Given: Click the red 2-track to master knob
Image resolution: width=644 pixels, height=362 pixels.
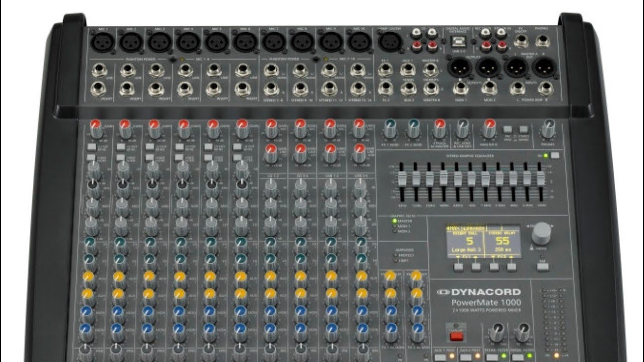Looking at the screenshot, I should (439, 128).
